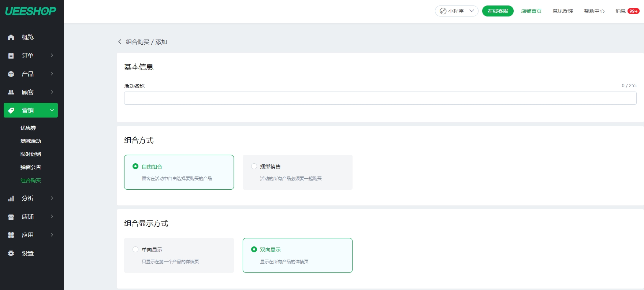Open the 优惠券 submenu item
The height and width of the screenshot is (290, 644).
pos(28,128)
